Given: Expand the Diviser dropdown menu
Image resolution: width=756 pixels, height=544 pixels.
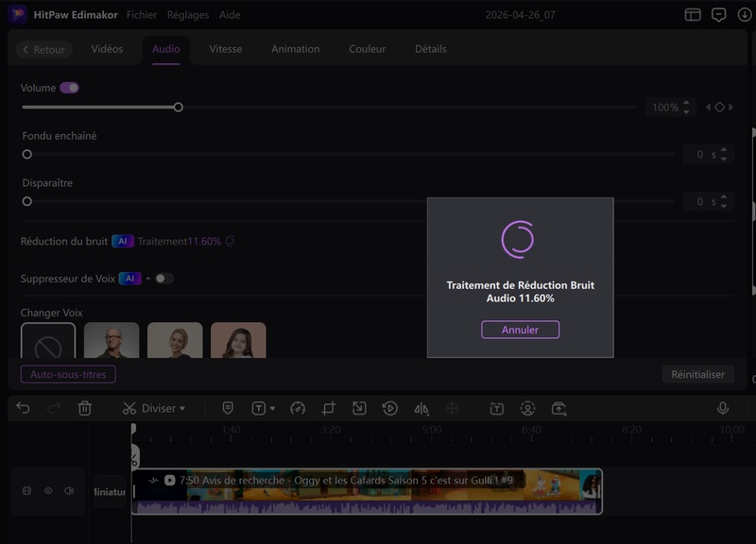Looking at the screenshot, I should 182,409.
